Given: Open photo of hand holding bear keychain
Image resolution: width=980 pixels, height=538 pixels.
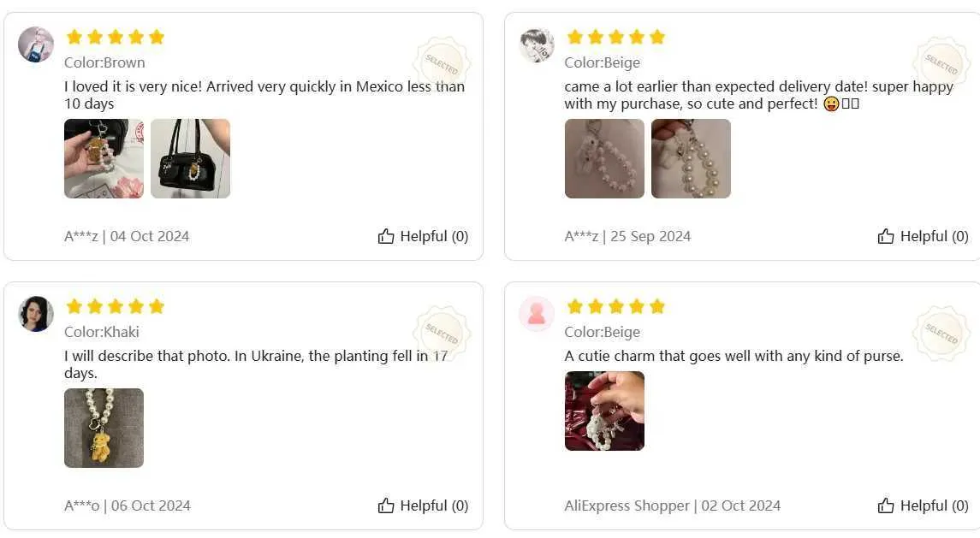Looking at the screenshot, I should (x=104, y=159).
